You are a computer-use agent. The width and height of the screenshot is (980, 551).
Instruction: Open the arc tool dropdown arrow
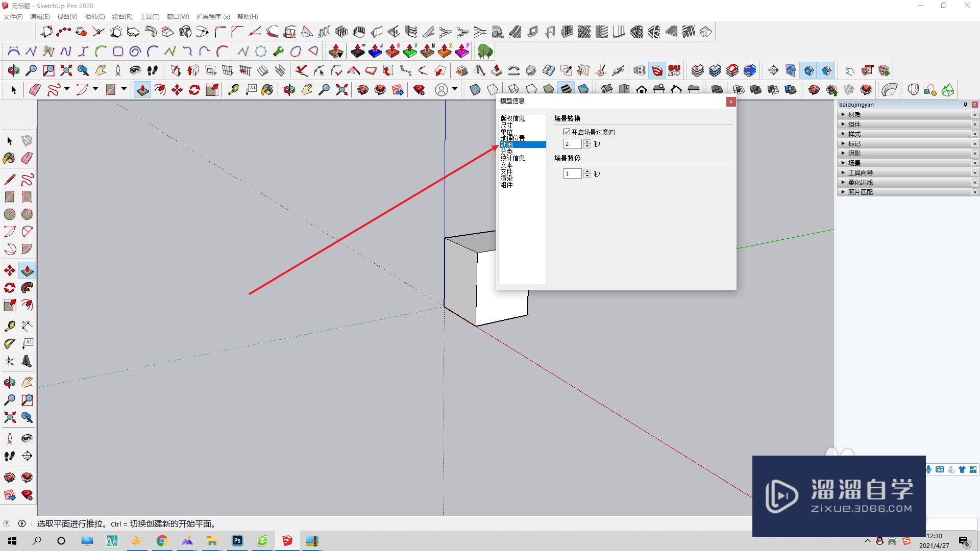click(95, 89)
